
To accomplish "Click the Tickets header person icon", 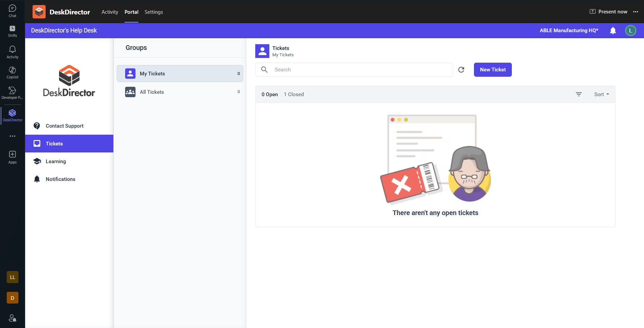I will (262, 51).
